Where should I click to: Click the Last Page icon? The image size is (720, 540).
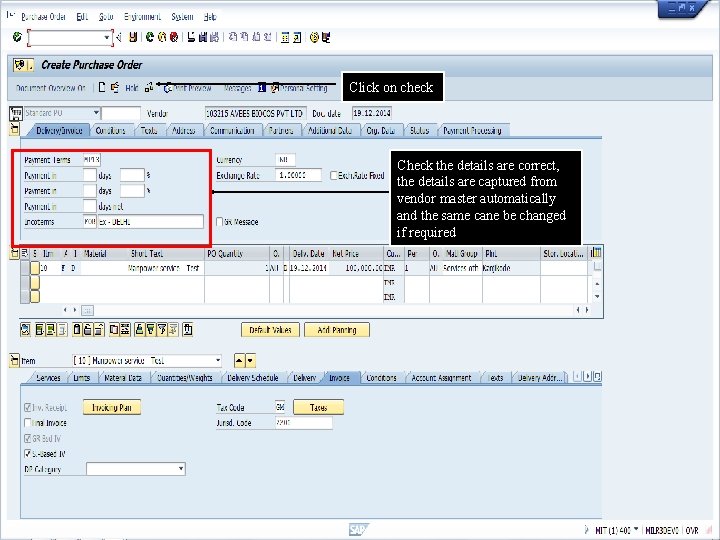tap(268, 37)
